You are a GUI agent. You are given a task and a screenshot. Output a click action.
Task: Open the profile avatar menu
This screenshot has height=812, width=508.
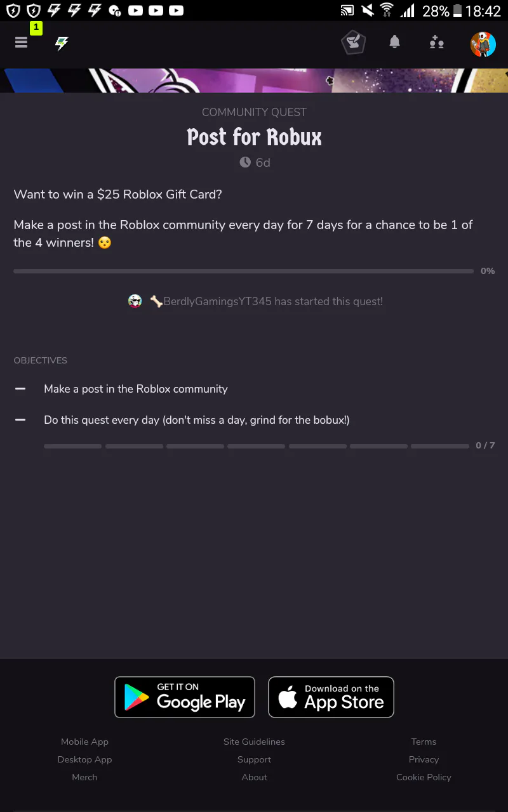click(483, 44)
